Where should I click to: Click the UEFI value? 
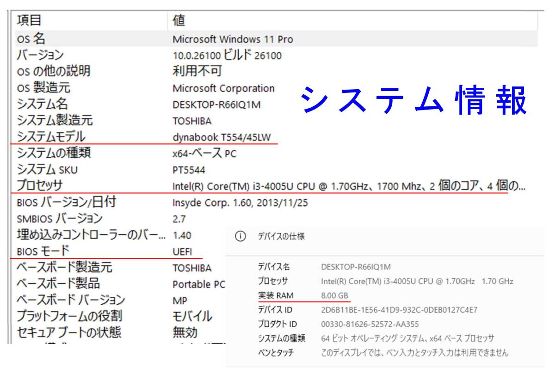(x=183, y=252)
